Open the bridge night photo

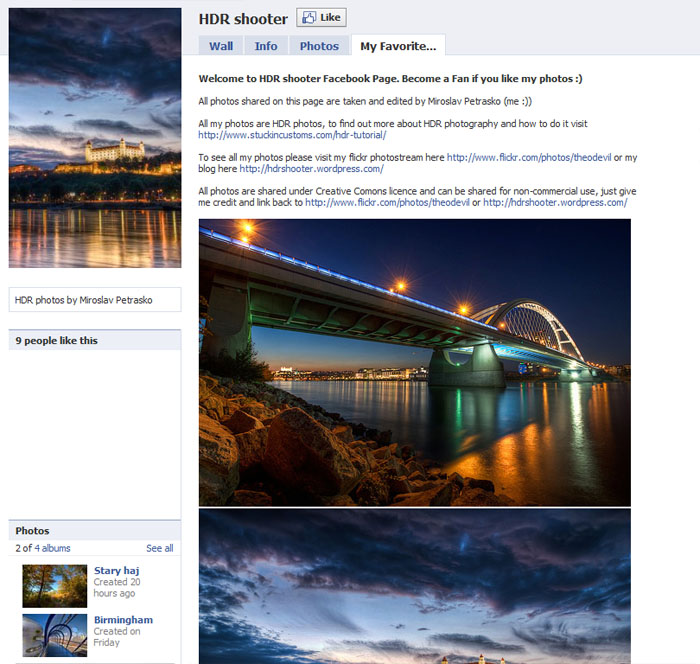click(x=415, y=362)
